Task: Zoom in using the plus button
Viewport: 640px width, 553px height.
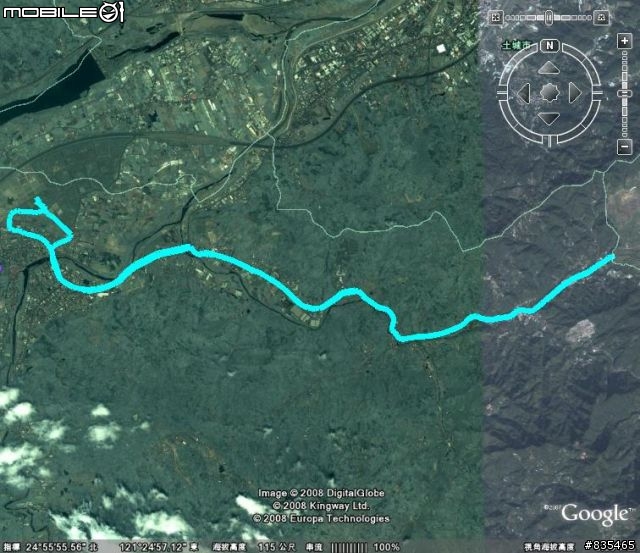Action: click(x=624, y=41)
